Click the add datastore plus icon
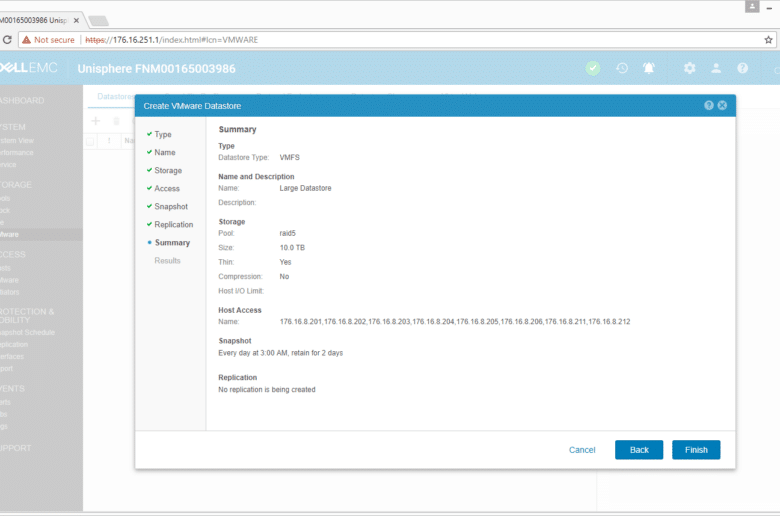Screen dimensions: 780x516 (x=96, y=121)
